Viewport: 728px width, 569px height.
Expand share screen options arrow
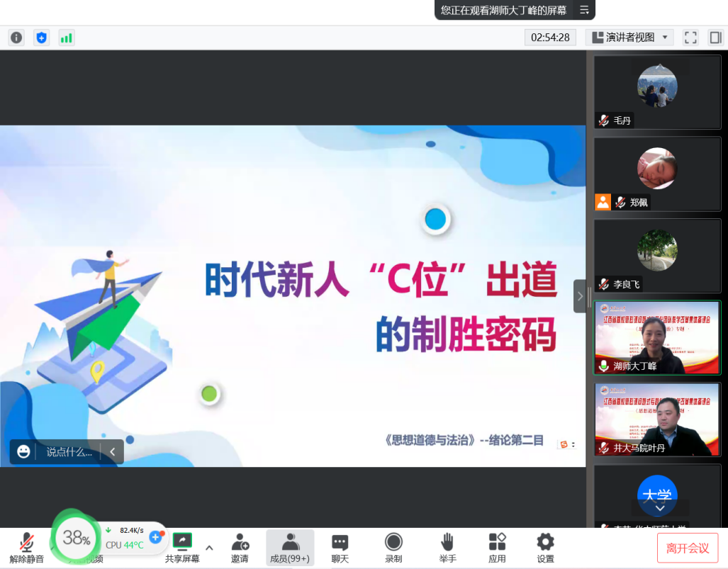click(209, 547)
